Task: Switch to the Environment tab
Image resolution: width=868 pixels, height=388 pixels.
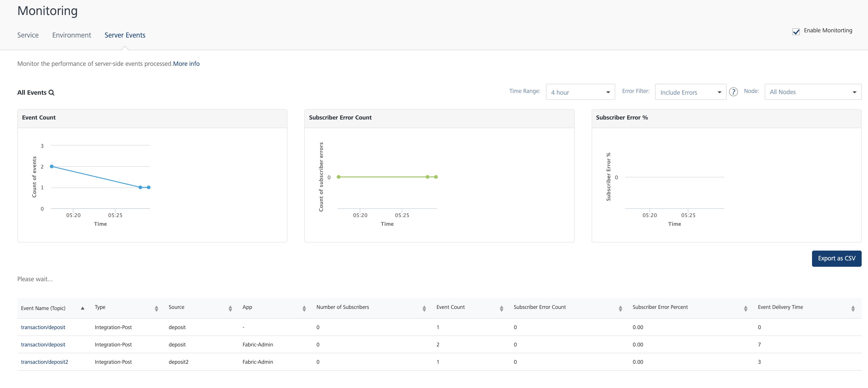Action: point(72,35)
